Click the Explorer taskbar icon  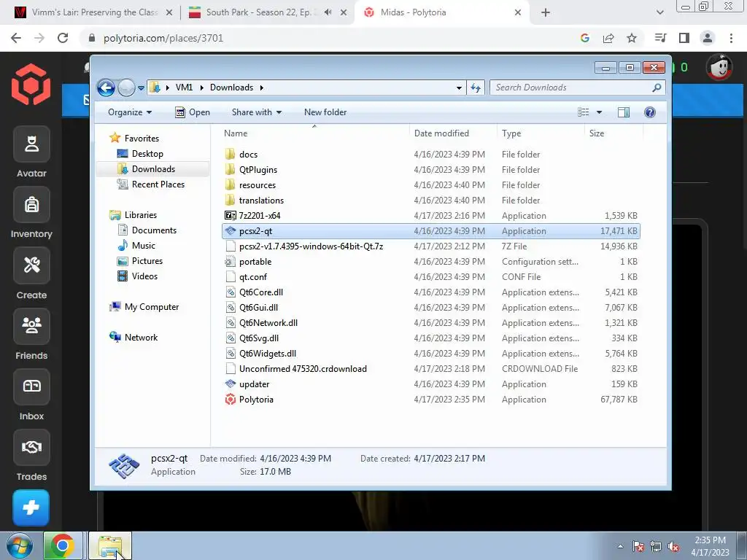tap(110, 545)
